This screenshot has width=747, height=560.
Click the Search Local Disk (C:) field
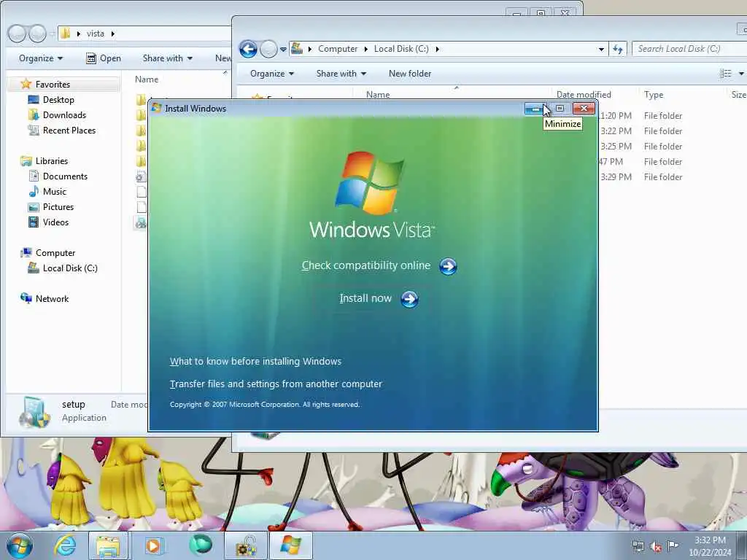(x=689, y=49)
